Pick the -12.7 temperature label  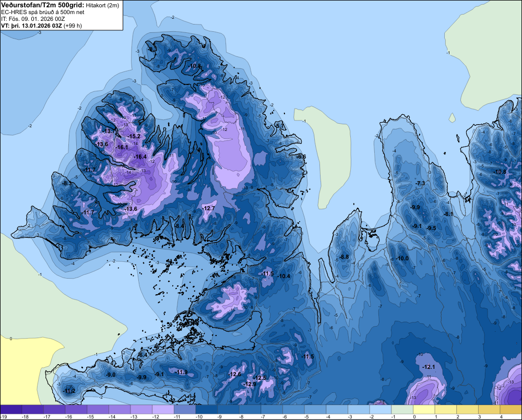click(x=208, y=208)
